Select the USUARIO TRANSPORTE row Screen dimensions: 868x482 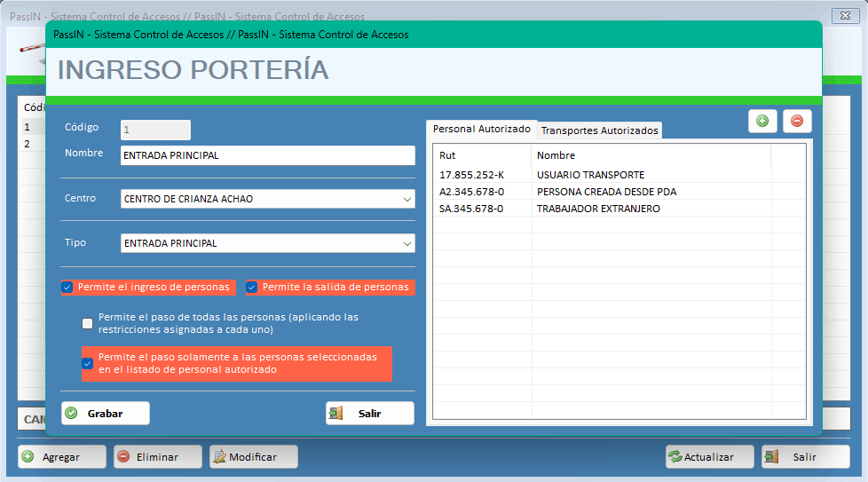pos(590,175)
